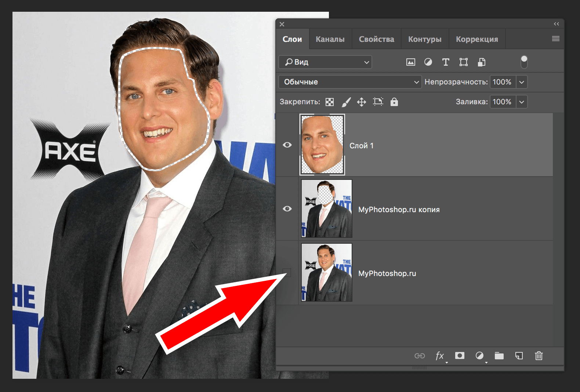The image size is (580, 392).
Task: Show the MyPhotoshop.ru bottom layer
Action: (287, 272)
